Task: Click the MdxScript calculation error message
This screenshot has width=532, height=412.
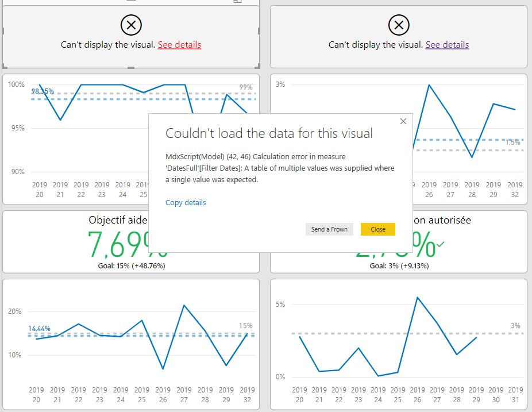Action: click(280, 168)
